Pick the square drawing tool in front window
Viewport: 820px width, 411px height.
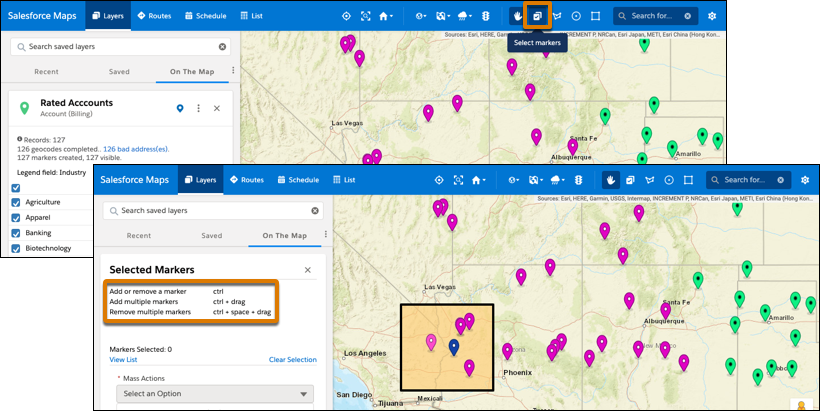[688, 180]
